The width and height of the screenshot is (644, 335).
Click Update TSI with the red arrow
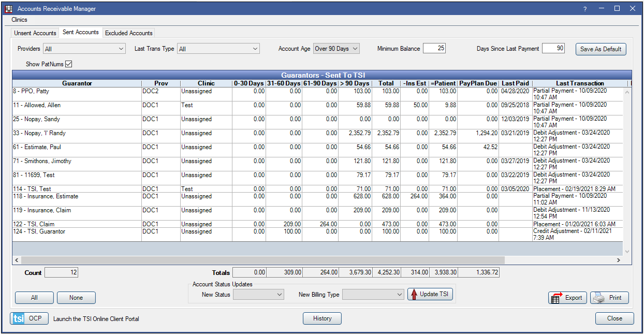430,294
